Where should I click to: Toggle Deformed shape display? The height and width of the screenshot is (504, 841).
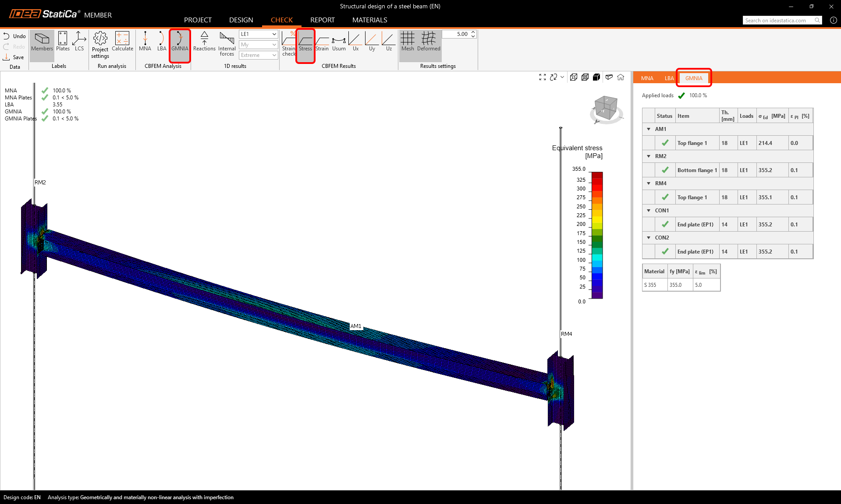[x=429, y=42]
